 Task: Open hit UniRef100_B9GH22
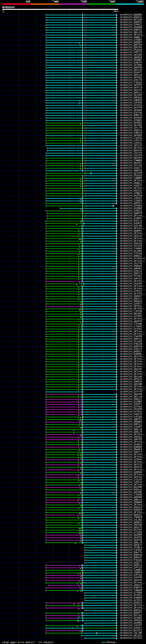click(x=131, y=17)
